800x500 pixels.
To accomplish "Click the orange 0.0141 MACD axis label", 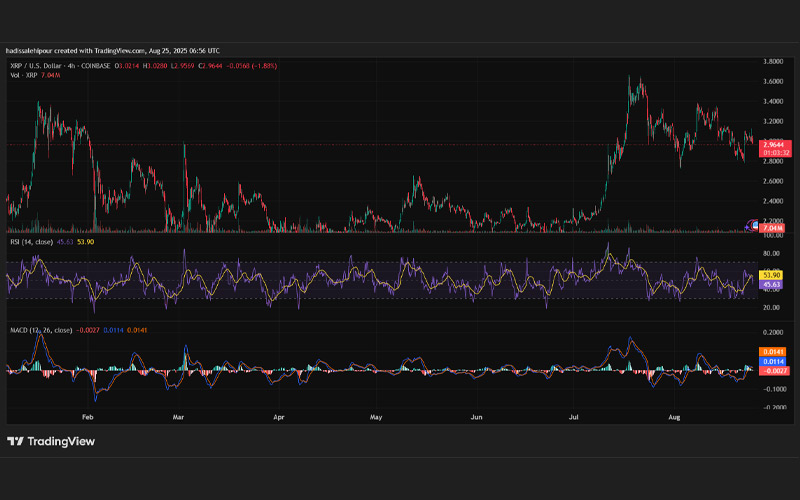I will tap(773, 352).
